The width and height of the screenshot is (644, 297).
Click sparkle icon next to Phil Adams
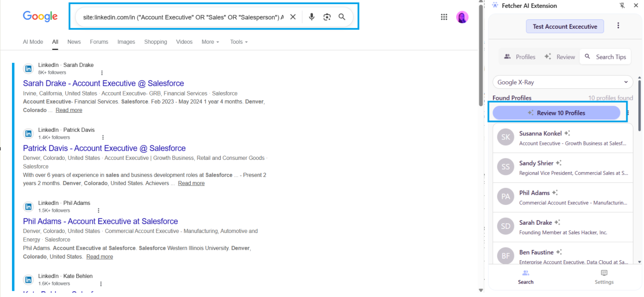tap(555, 192)
